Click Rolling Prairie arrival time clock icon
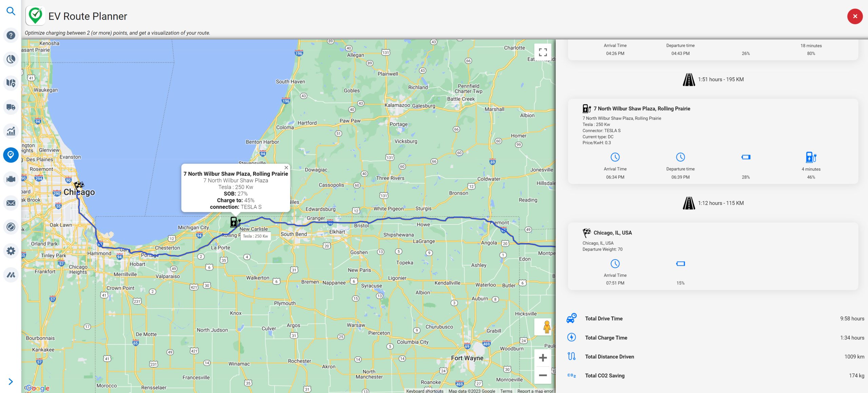 (x=615, y=157)
